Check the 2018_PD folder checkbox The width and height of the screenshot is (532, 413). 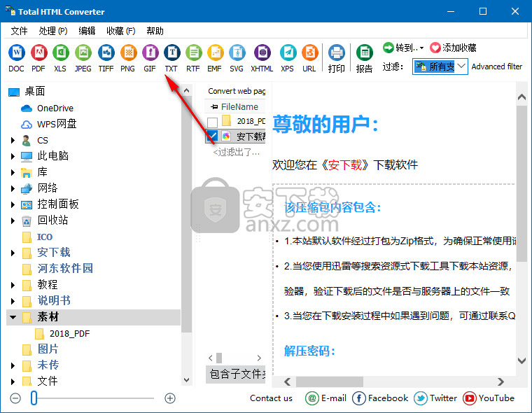click(x=212, y=122)
